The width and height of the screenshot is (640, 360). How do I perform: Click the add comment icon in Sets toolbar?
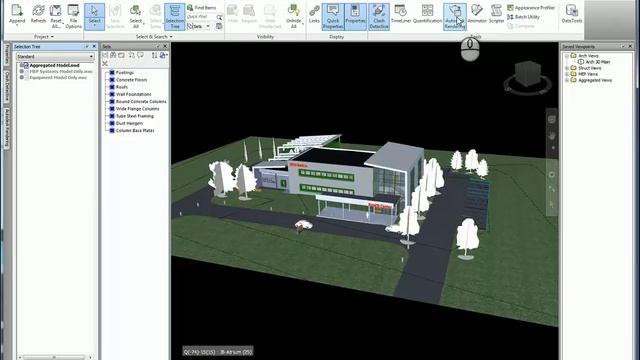[x=140, y=55]
